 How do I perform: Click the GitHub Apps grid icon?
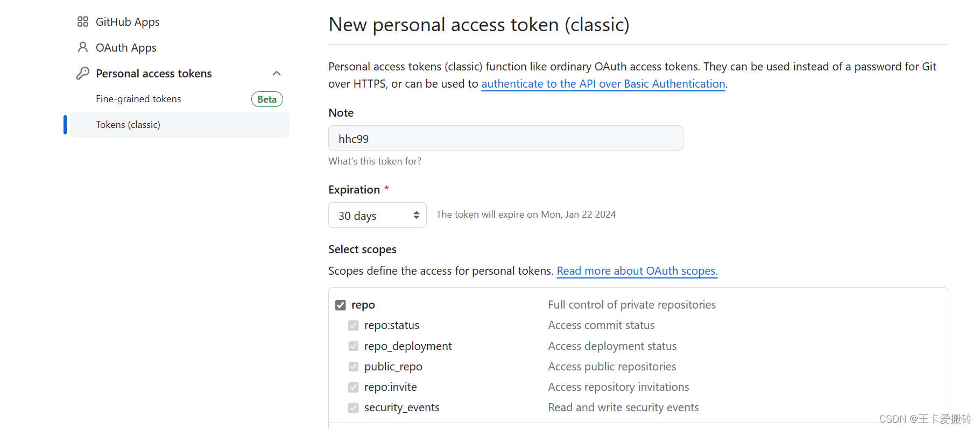tap(82, 22)
